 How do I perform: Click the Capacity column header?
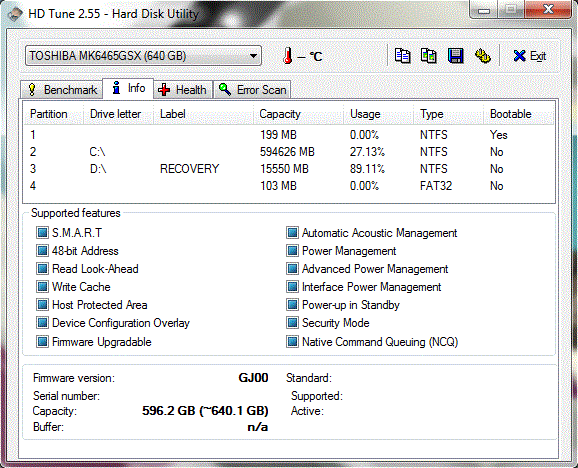pyautogui.click(x=299, y=114)
